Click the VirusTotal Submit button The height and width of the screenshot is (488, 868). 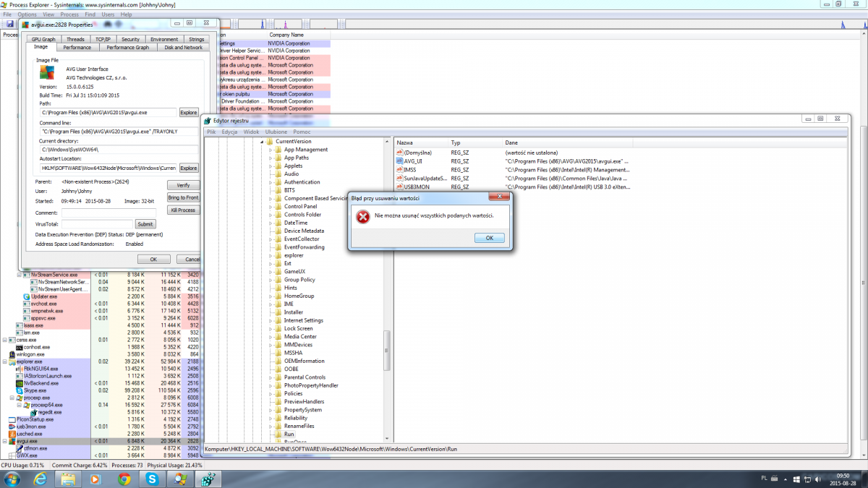145,224
